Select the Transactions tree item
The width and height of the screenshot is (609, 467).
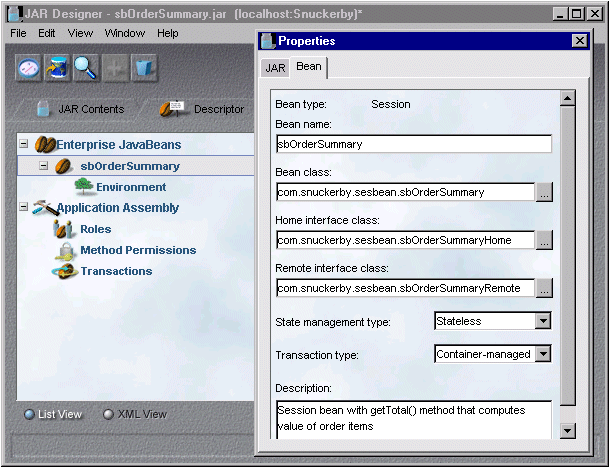pos(116,271)
